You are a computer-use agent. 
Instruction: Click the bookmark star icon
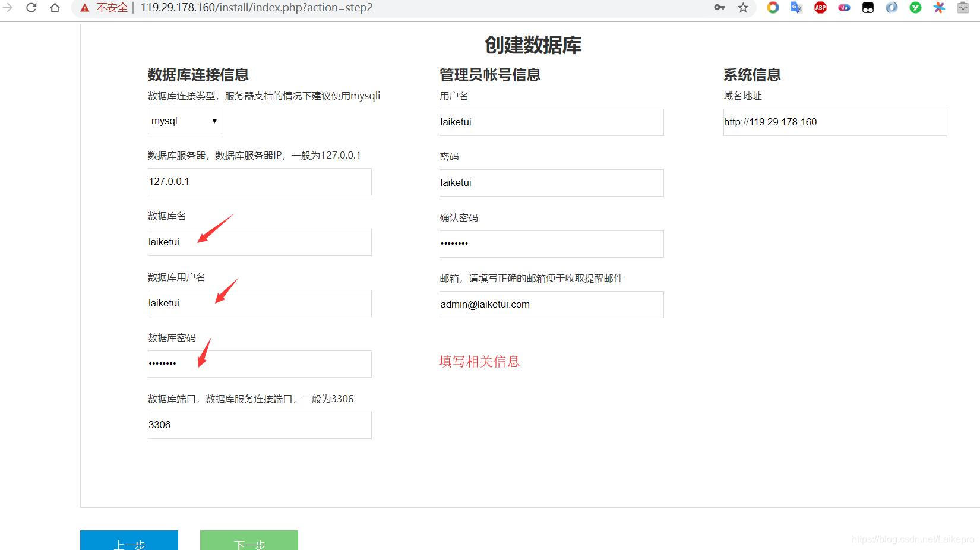point(742,8)
